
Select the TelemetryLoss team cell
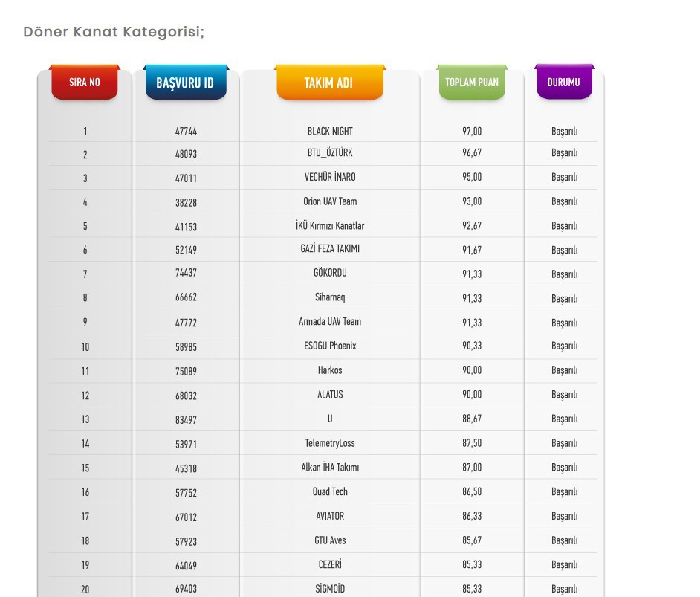coord(330,443)
